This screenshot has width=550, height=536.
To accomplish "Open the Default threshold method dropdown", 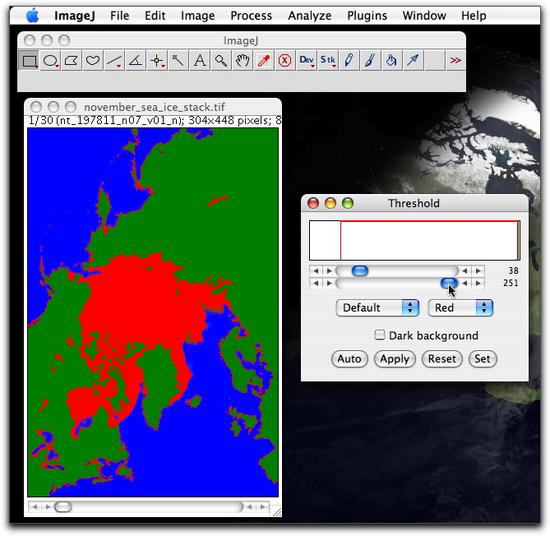I will click(x=377, y=308).
